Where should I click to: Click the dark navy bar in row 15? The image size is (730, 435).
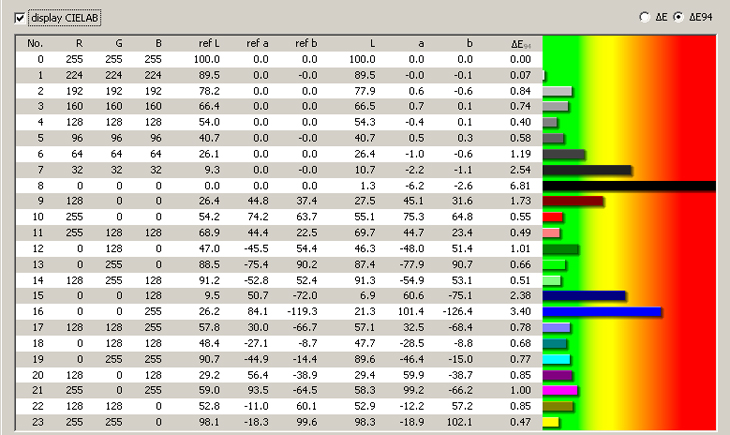(x=584, y=296)
